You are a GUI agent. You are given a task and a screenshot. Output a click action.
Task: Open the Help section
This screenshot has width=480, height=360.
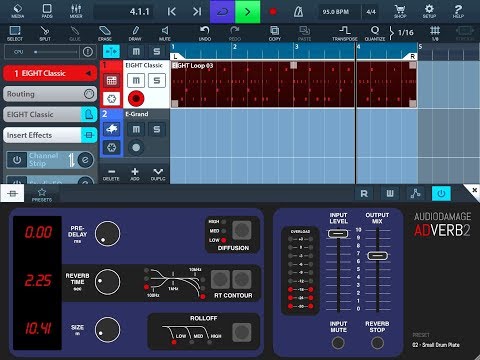(458, 11)
